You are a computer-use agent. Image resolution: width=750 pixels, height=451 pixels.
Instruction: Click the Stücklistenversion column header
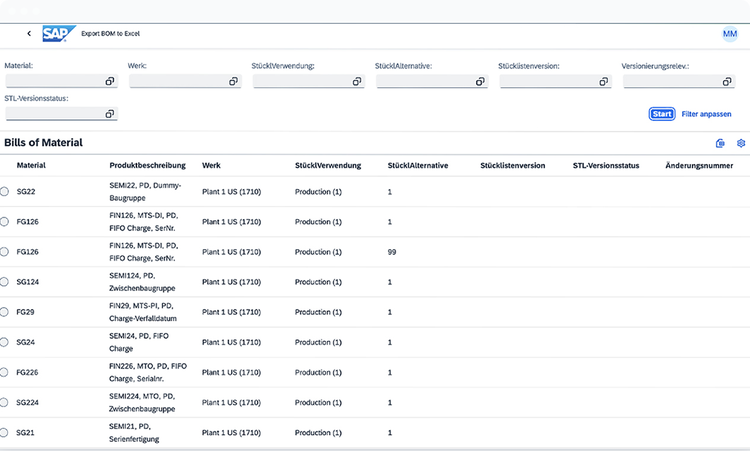pyautogui.click(x=513, y=165)
